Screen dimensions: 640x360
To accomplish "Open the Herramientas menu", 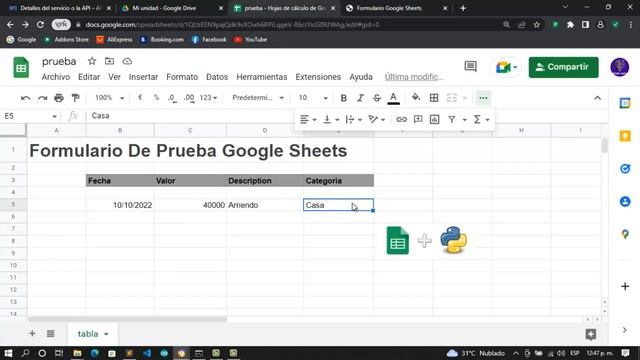I will pos(262,77).
